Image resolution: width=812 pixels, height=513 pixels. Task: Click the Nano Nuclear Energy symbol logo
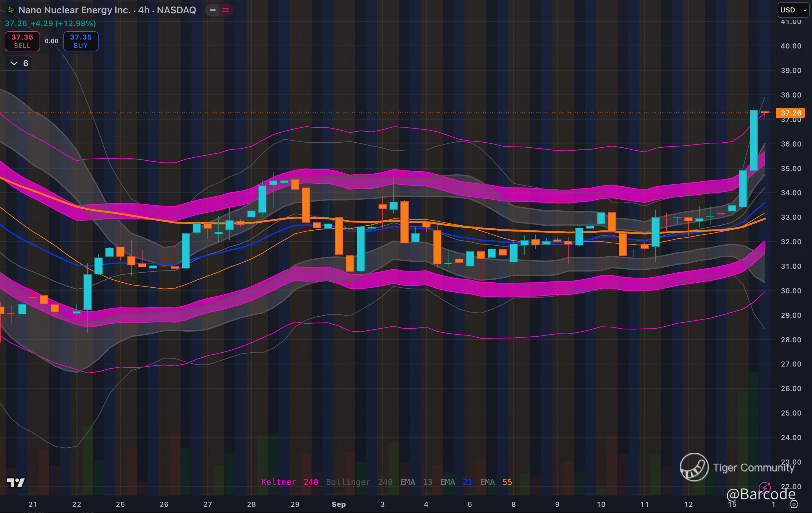tap(10, 10)
